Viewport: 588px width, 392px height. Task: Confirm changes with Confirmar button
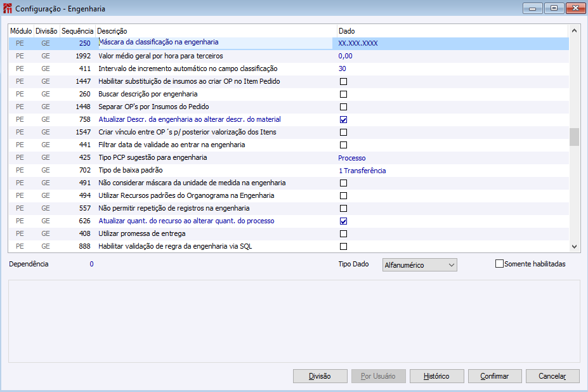[495, 376]
